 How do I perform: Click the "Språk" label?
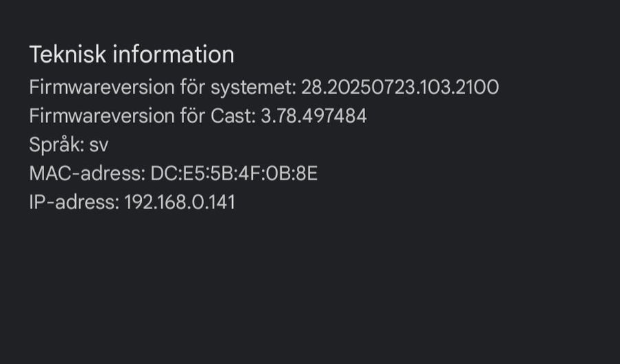tap(54, 145)
